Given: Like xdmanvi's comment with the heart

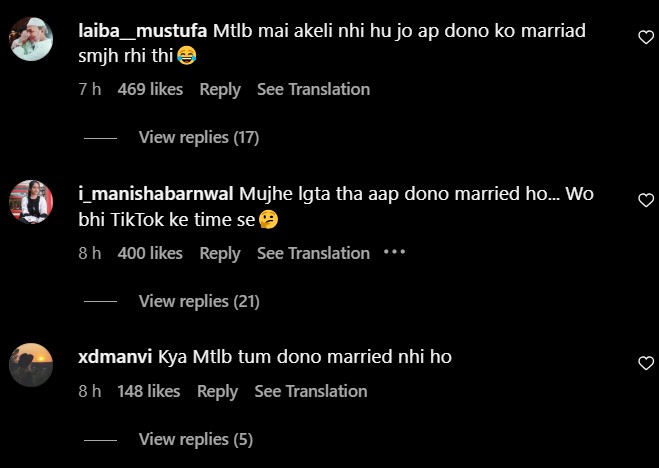Looking at the screenshot, I should click(646, 363).
